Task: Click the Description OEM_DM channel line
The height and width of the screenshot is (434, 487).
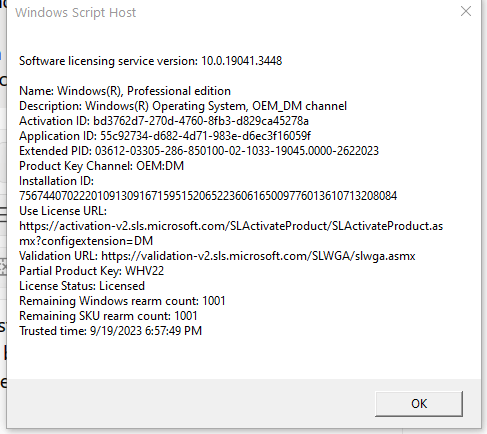Action: click(x=183, y=106)
